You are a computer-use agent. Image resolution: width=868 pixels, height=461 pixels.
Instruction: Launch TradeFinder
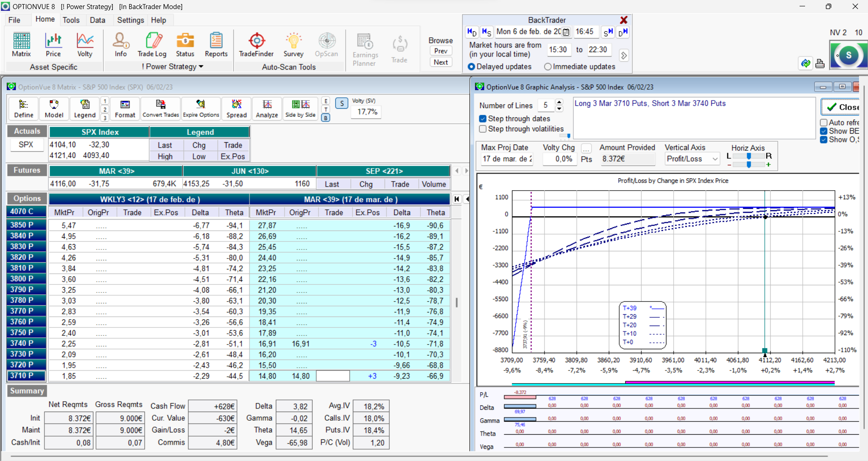coord(256,45)
